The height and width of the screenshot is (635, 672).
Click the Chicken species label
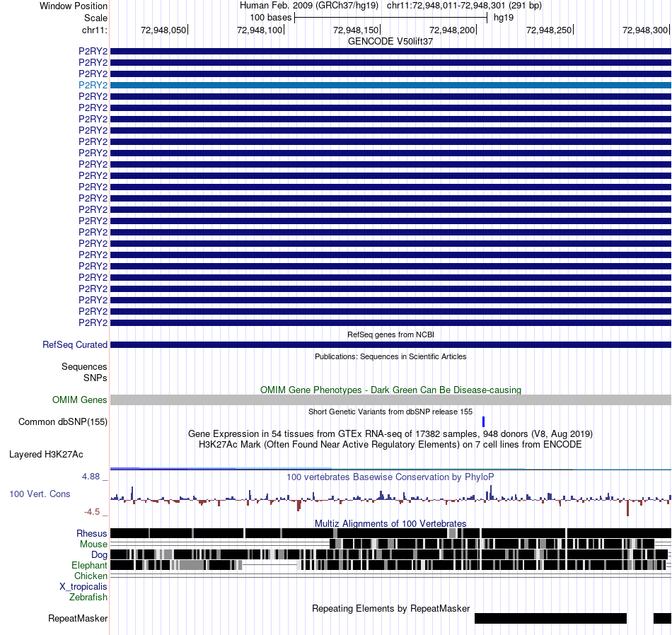91,576
